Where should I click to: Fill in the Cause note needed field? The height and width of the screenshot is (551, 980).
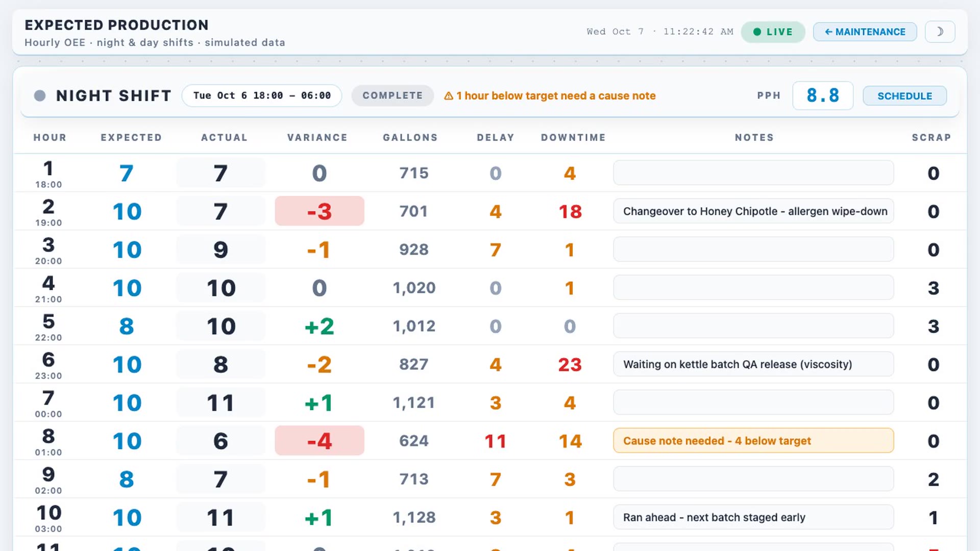tap(753, 441)
